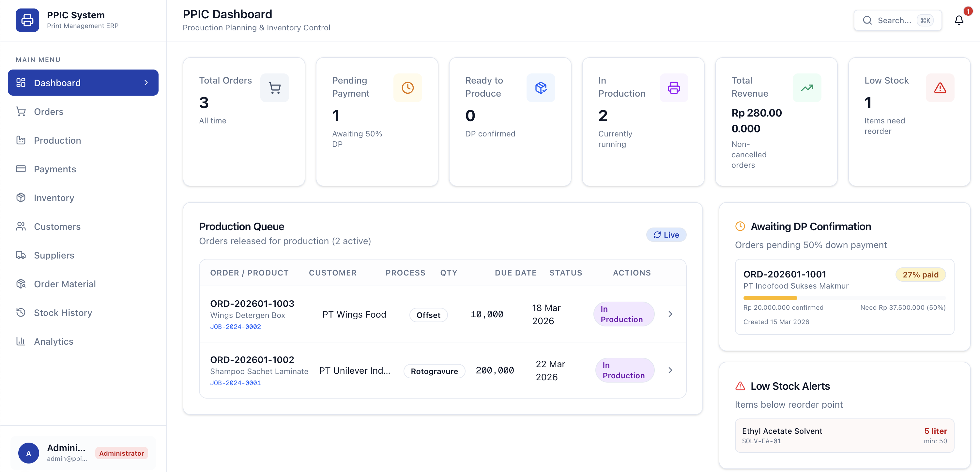Expand order ORD-202601-1002 row chevron

point(670,370)
